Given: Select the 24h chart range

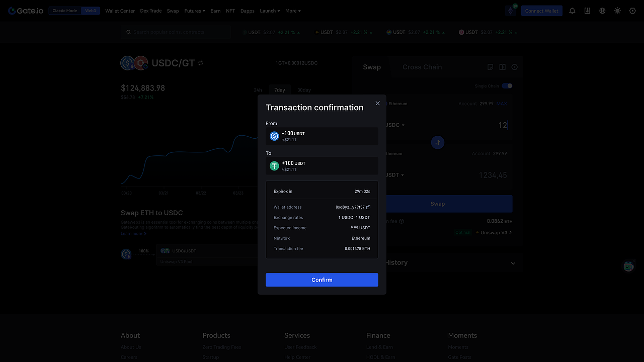Looking at the screenshot, I should click(x=258, y=90).
